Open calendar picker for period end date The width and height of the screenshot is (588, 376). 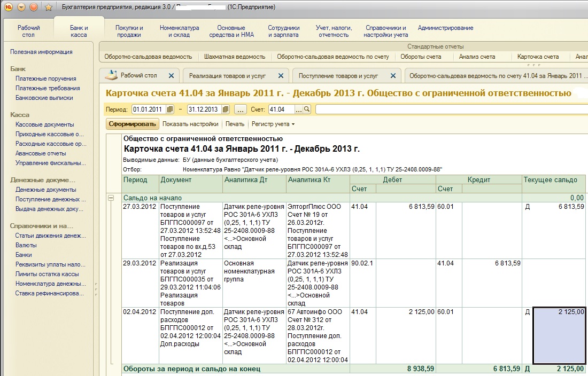pos(226,109)
